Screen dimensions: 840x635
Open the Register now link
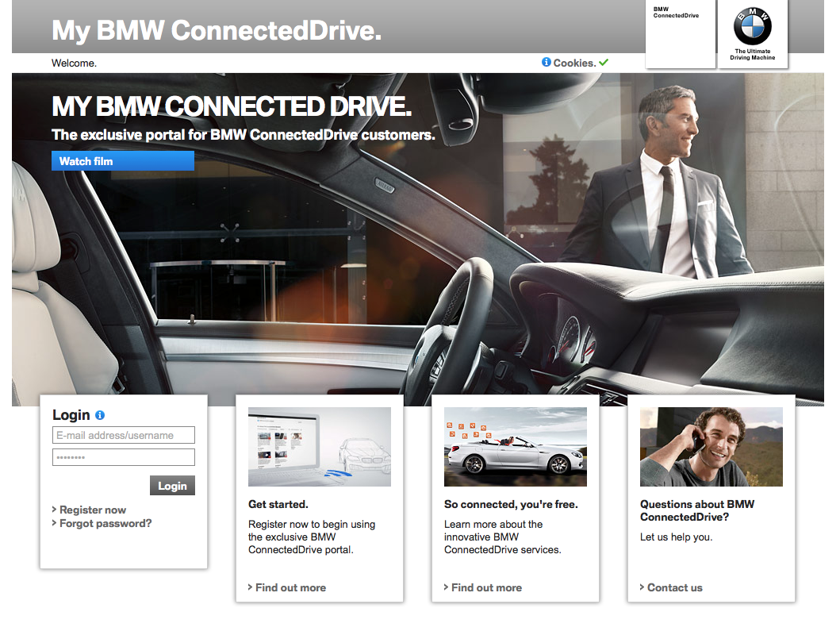coord(93,510)
